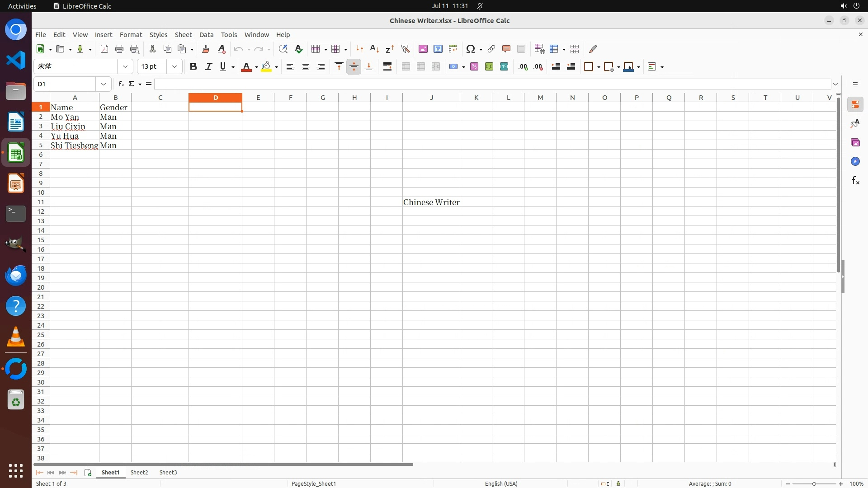Expand the font name dropdown

pyautogui.click(x=125, y=66)
